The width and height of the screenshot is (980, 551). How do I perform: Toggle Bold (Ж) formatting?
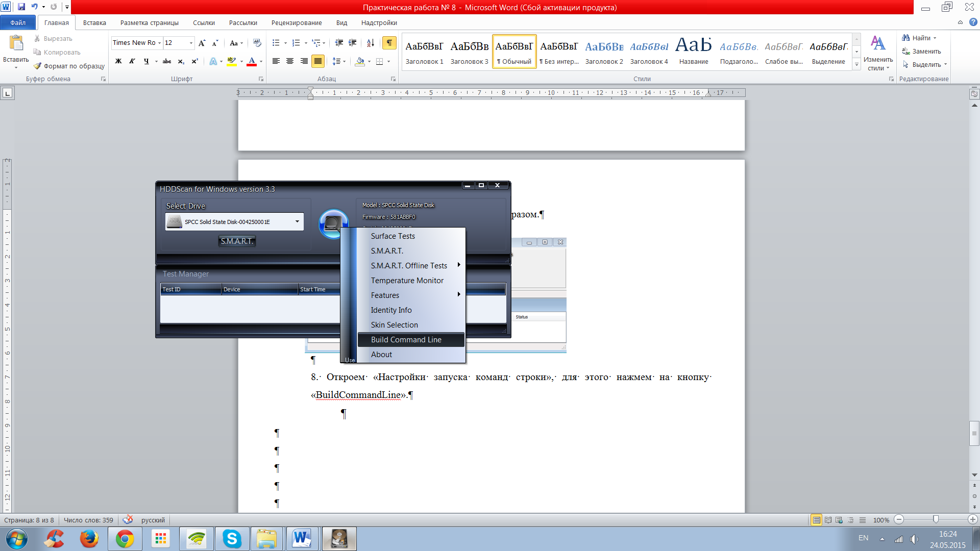(118, 61)
